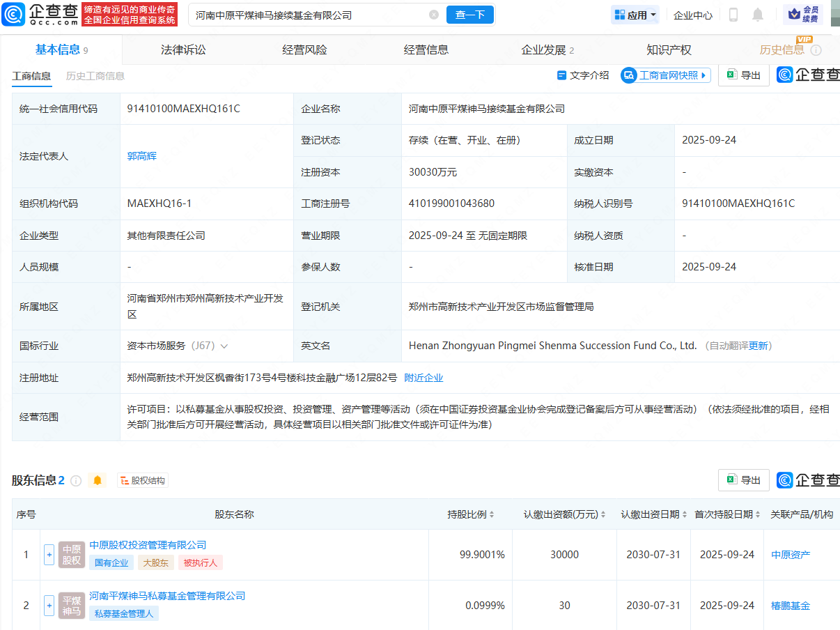Click the Qichacha logo at top left
The image size is (840, 630).
point(40,14)
